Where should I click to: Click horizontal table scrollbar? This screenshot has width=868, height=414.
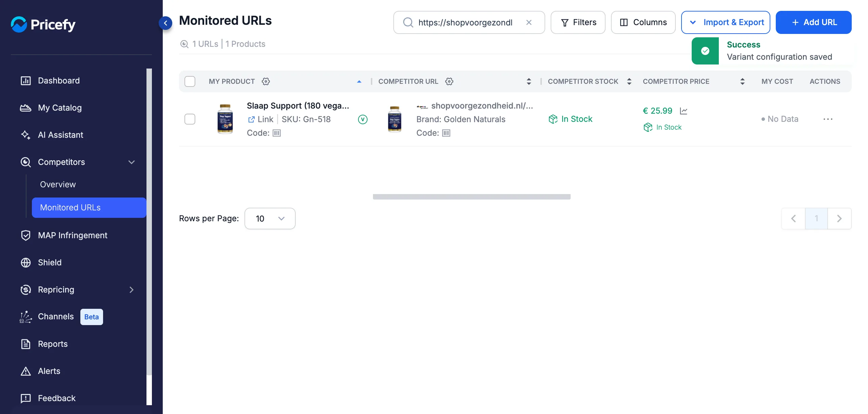pos(472,197)
